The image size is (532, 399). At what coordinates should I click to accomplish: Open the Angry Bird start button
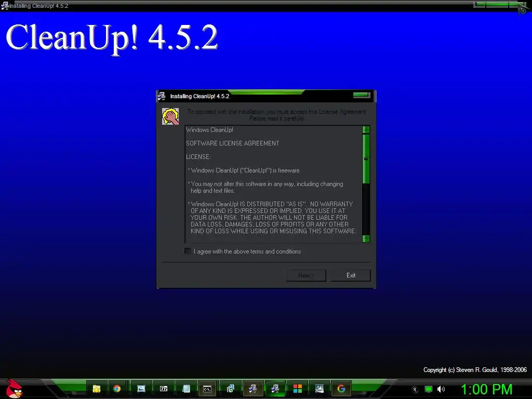click(x=14, y=389)
